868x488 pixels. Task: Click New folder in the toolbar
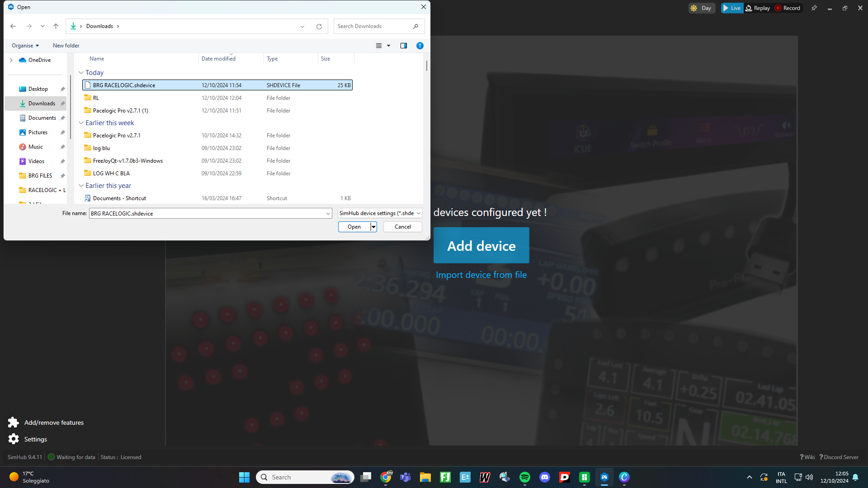pos(66,46)
